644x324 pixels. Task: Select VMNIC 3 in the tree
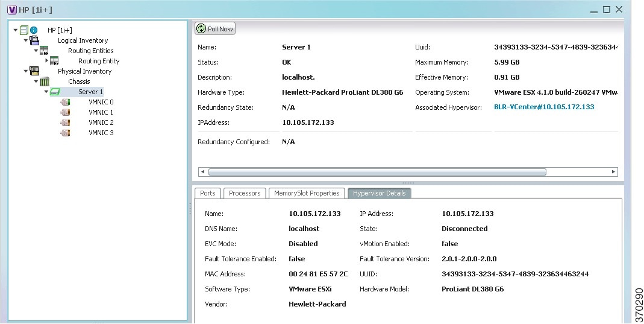101,133
